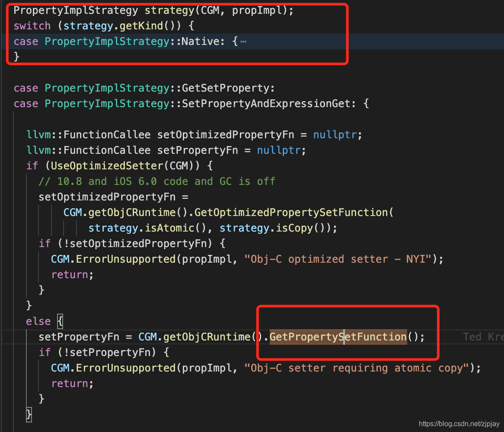Expand the folded Native case ellipsis
Viewport: 504px width, 432px height.
[243, 41]
